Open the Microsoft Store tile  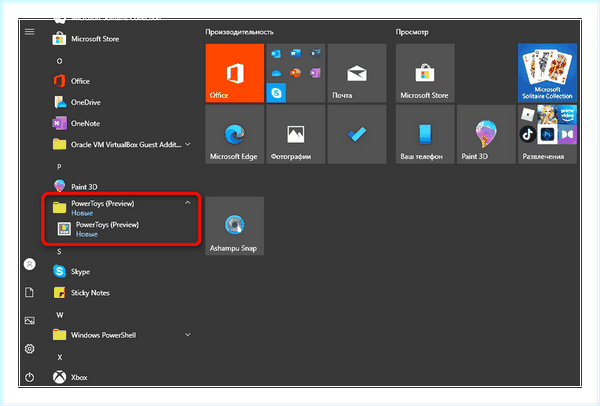(425, 73)
